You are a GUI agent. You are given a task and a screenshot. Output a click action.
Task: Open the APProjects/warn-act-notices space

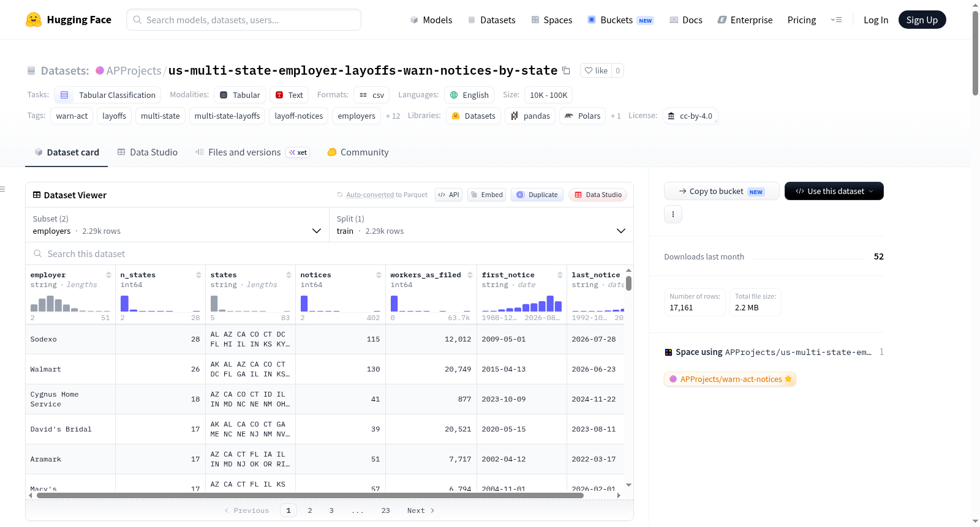point(730,379)
